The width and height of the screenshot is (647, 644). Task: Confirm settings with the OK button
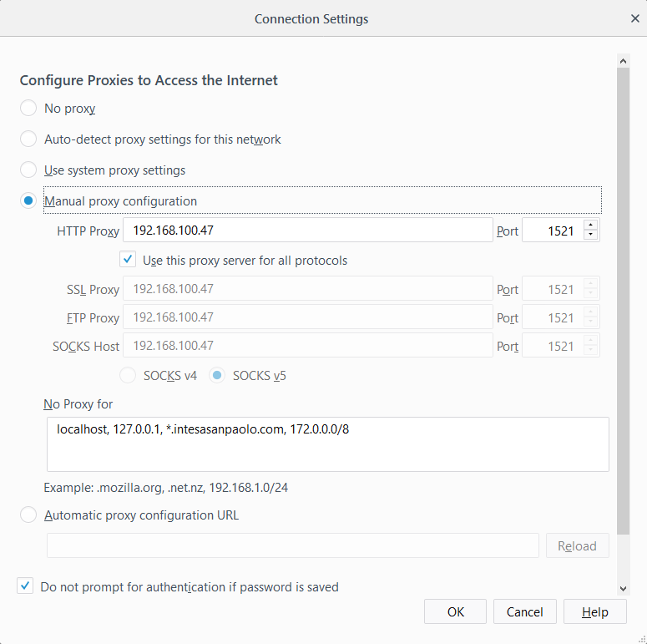pyautogui.click(x=455, y=611)
